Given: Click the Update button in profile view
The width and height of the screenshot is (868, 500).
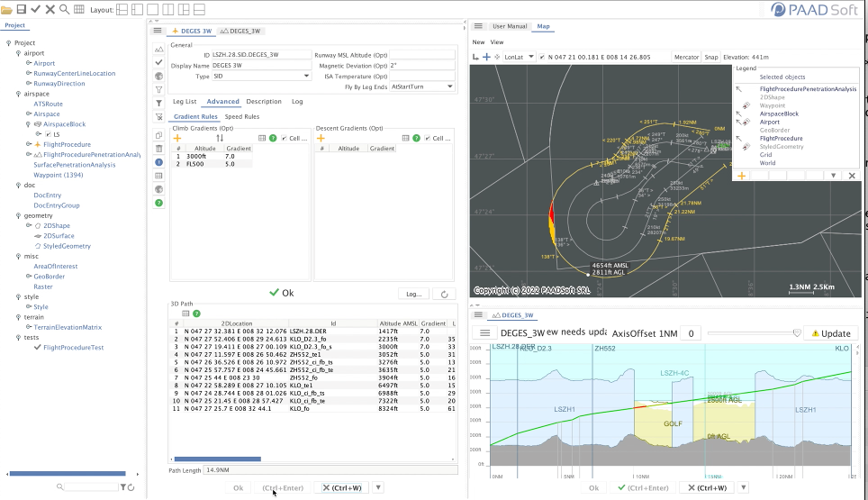Looking at the screenshot, I should click(831, 333).
